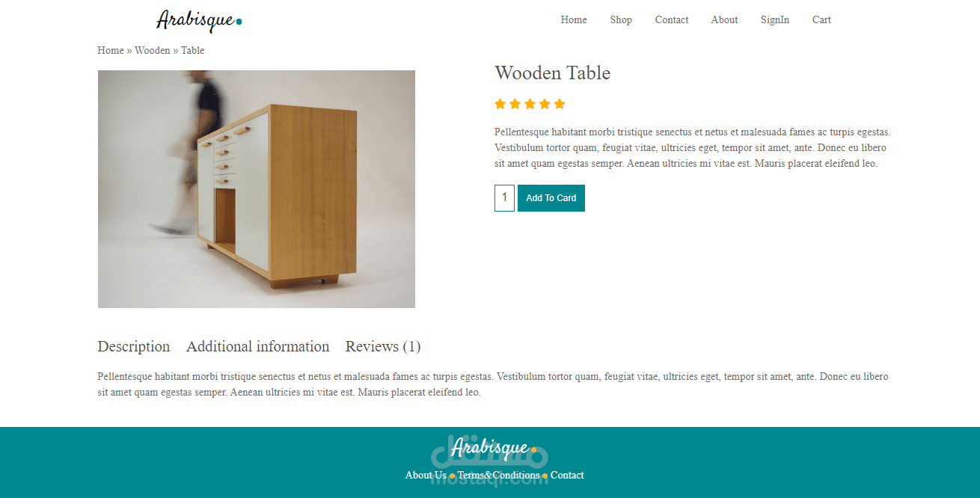This screenshot has width=980, height=498.
Task: Click the wooden table product image
Action: [257, 189]
